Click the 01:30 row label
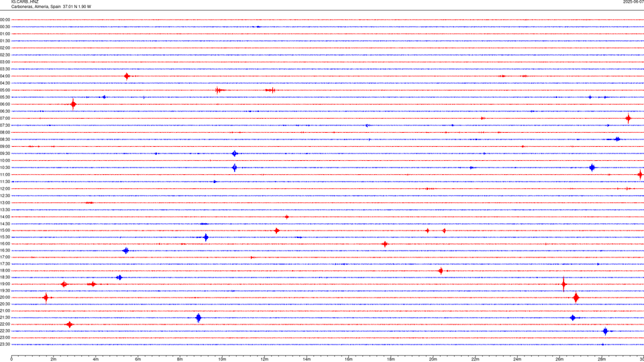Screen dimensions: 644x362 tap(5, 41)
